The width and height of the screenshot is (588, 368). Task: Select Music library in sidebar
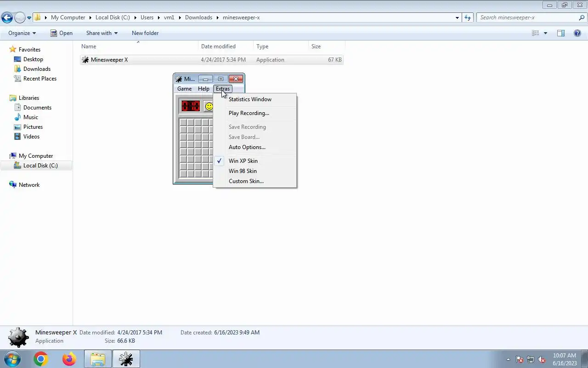coord(31,117)
